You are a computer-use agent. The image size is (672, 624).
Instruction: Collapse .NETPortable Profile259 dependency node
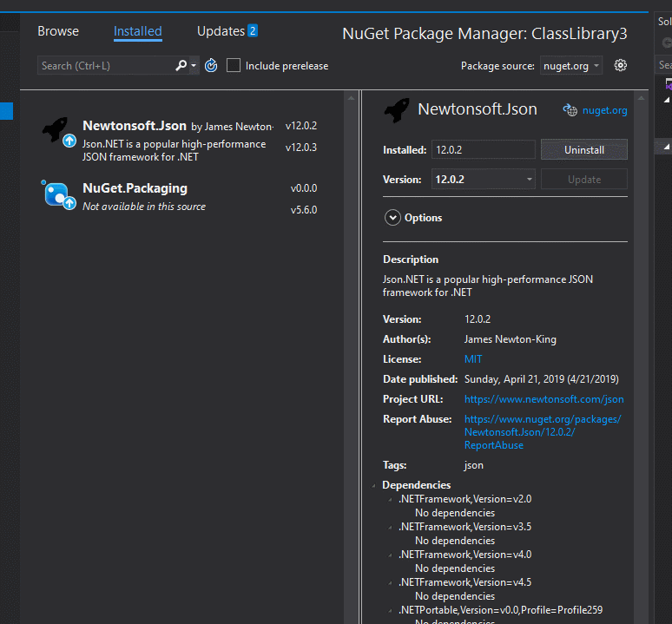coord(390,610)
